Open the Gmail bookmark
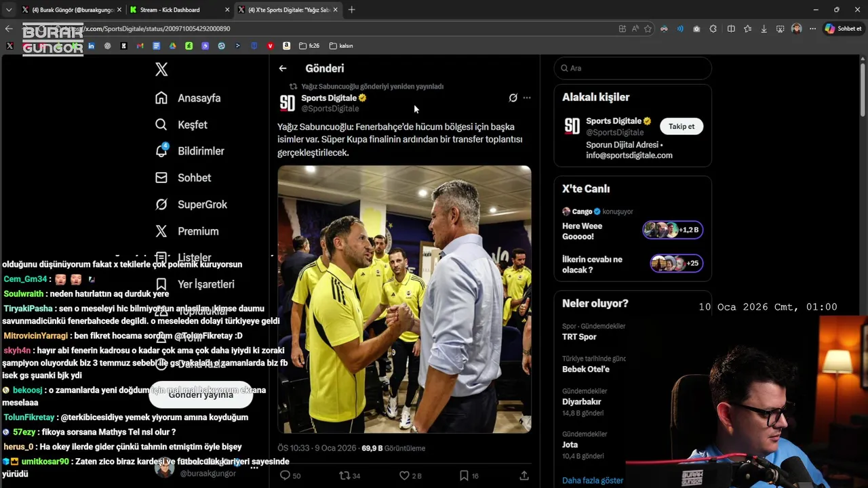 [140, 46]
